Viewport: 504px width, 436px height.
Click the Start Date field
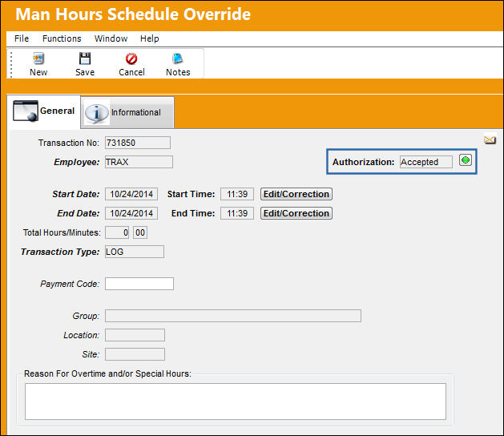tap(131, 194)
